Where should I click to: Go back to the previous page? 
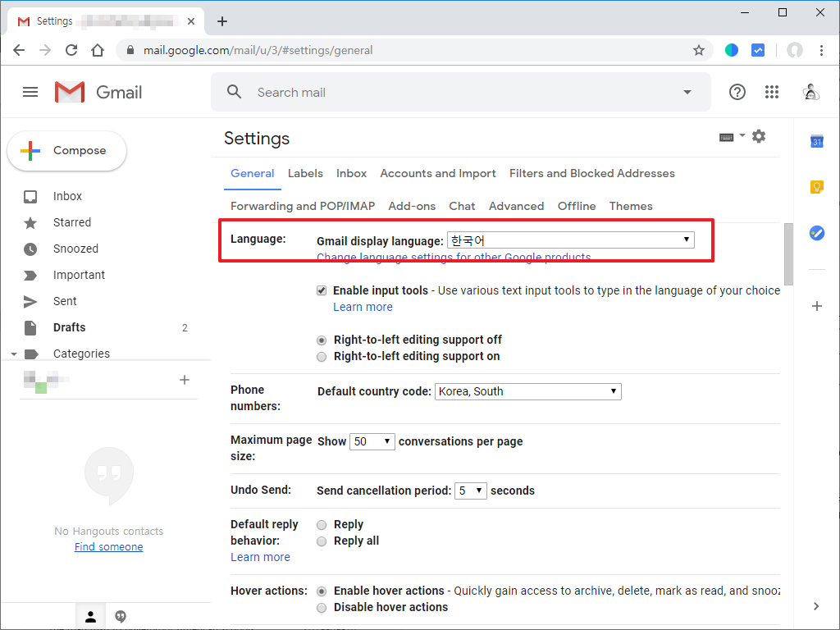pyautogui.click(x=19, y=50)
